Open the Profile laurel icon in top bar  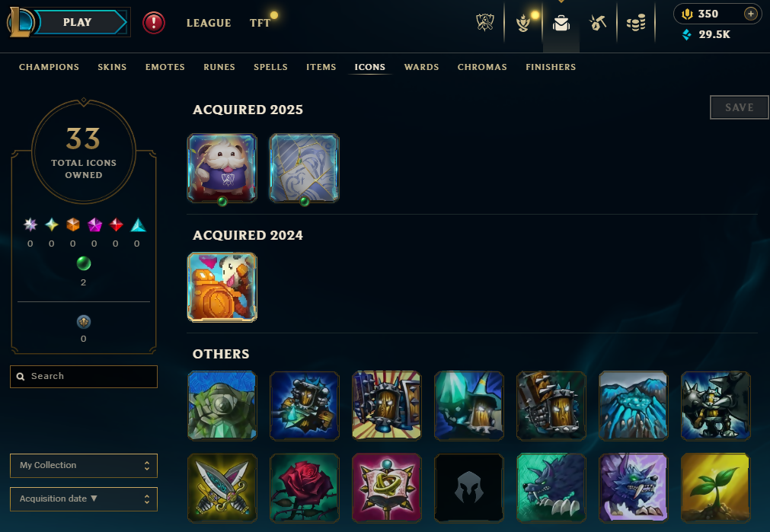pyautogui.click(x=523, y=23)
